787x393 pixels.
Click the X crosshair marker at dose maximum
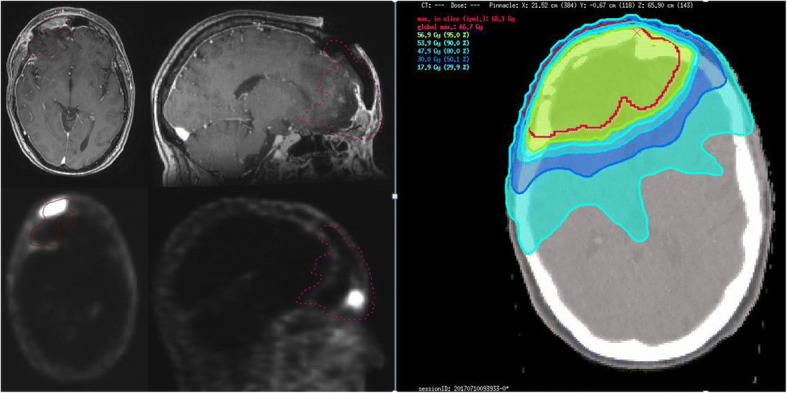tap(637, 33)
